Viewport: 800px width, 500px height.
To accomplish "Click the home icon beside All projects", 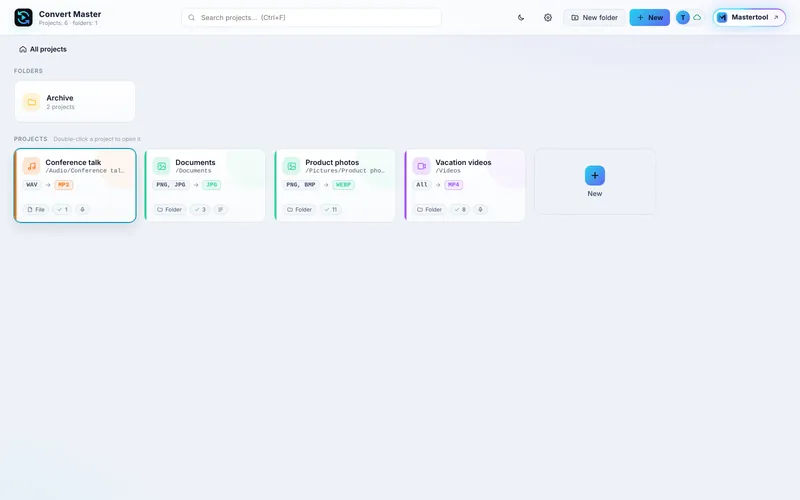I will pos(23,49).
